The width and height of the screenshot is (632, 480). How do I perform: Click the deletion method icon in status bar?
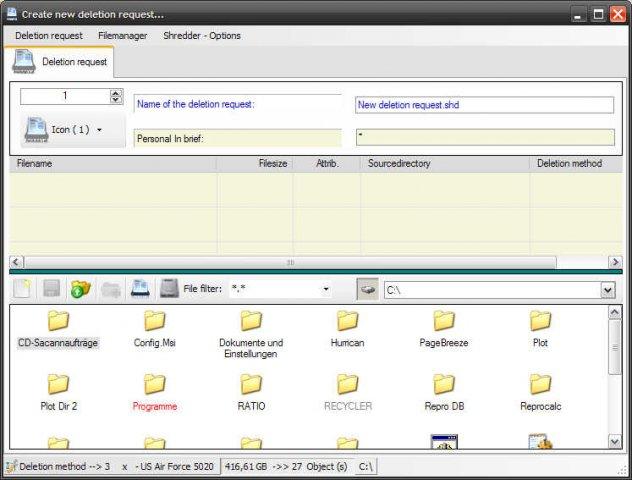coord(11,466)
